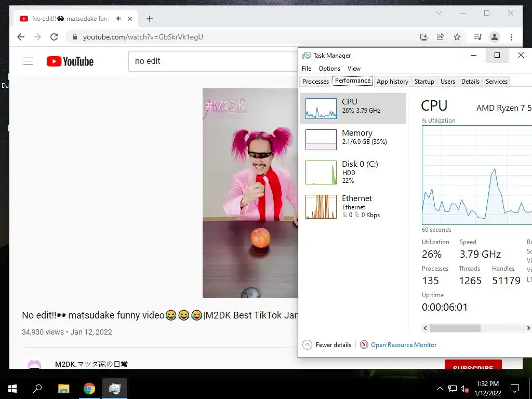This screenshot has width=532, height=399.
Task: Open Chrome tab search chevron
Action: (x=438, y=13)
